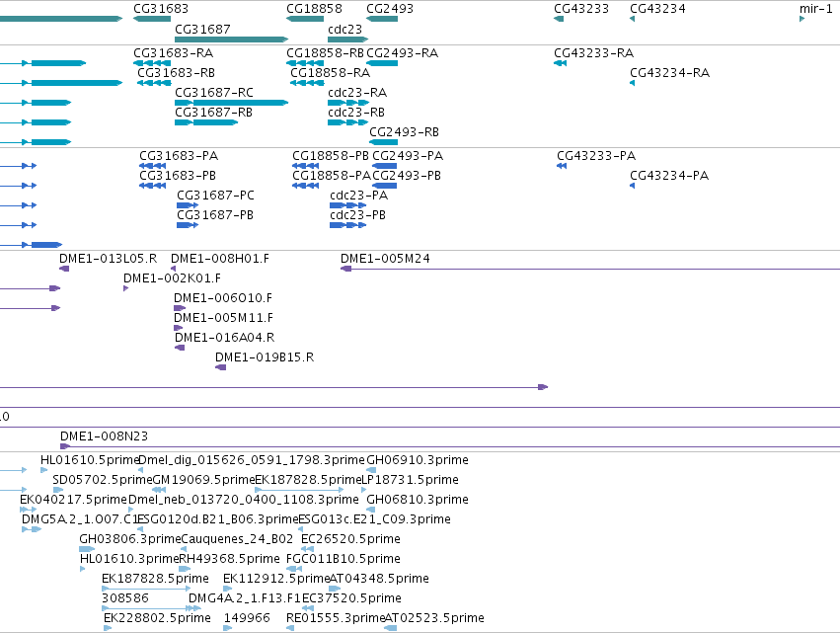This screenshot has width=840, height=633.
Task: Select BAC end DME1-008H01.F label
Action: tap(220, 259)
